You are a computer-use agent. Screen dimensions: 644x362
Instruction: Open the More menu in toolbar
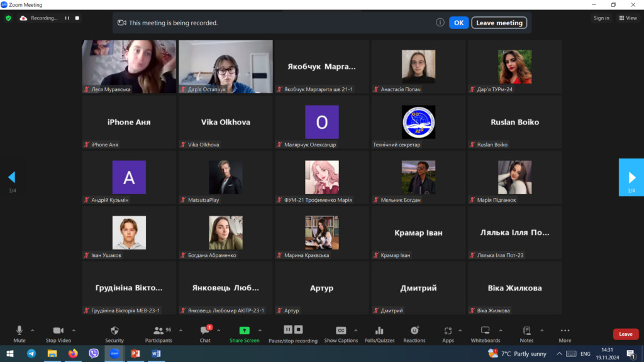coord(565,331)
